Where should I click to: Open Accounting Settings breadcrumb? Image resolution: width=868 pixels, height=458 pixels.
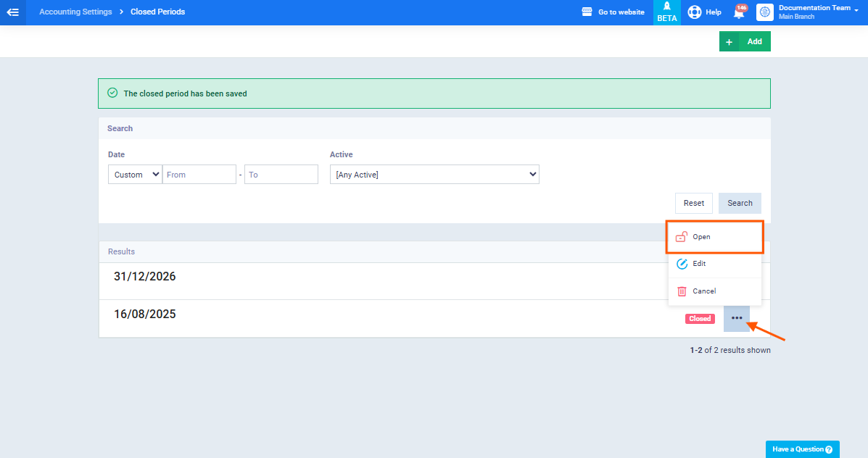click(75, 12)
